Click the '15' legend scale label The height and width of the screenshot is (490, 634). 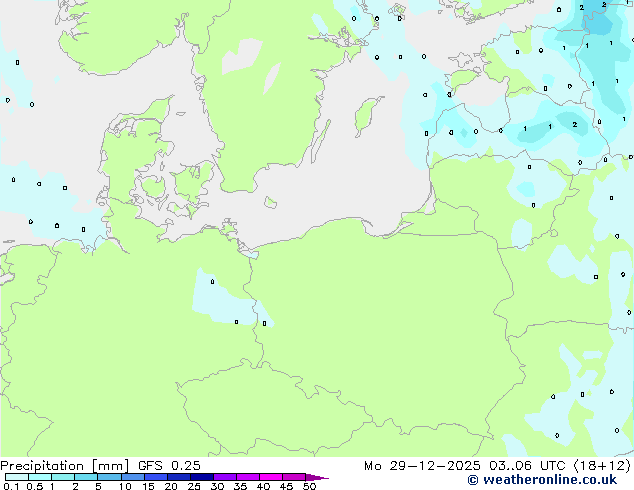148,486
